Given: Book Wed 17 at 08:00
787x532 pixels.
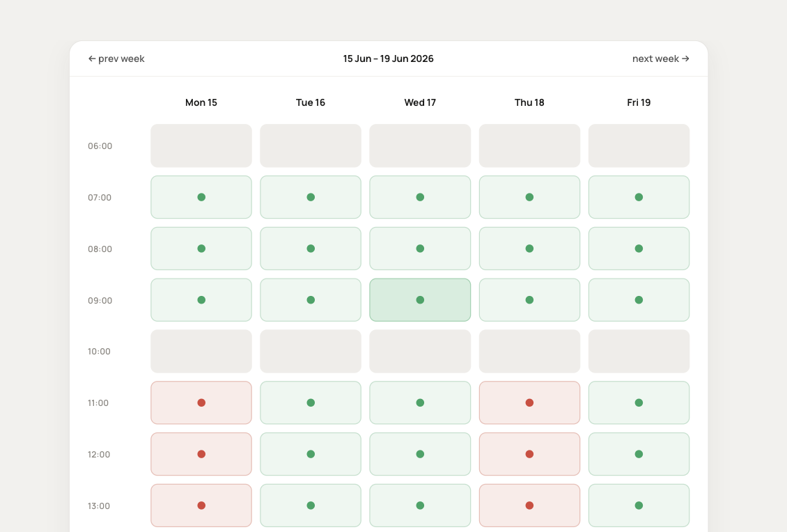Looking at the screenshot, I should click(420, 249).
